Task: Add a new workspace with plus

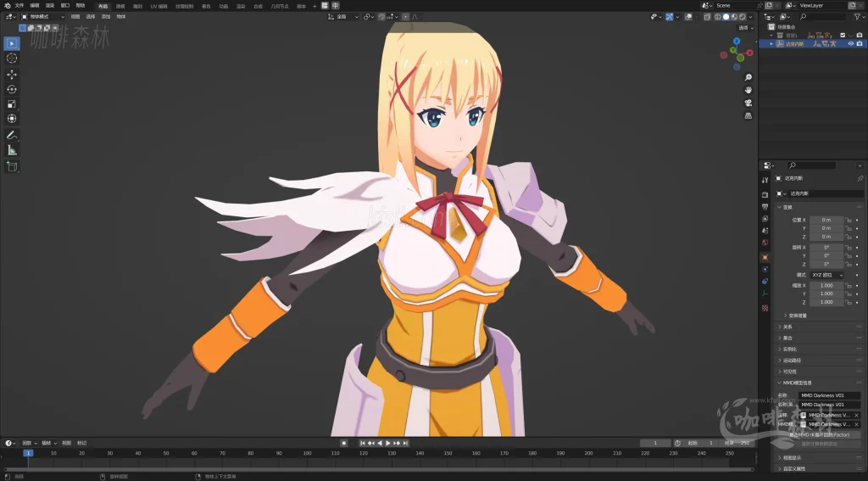Action: click(x=314, y=6)
